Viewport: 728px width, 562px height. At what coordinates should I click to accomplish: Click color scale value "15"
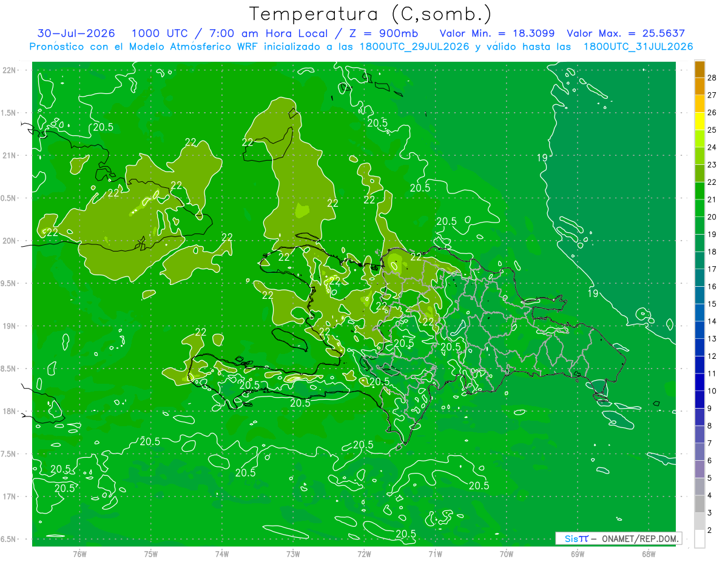[x=712, y=304]
